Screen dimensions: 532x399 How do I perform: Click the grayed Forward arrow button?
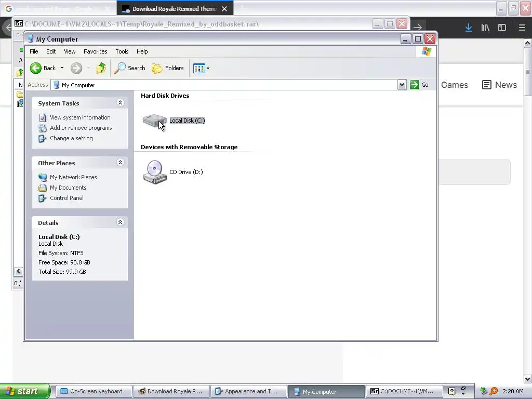(76, 68)
